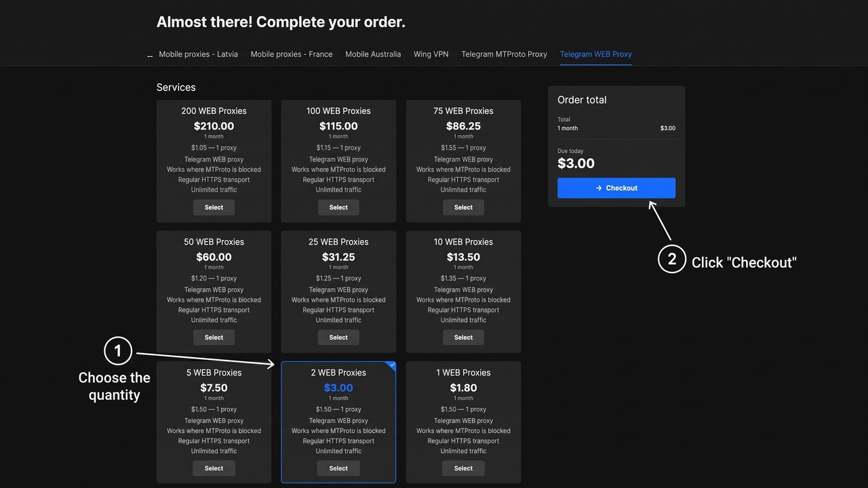Click the "200 WEB Proxies" card title

pos(214,111)
